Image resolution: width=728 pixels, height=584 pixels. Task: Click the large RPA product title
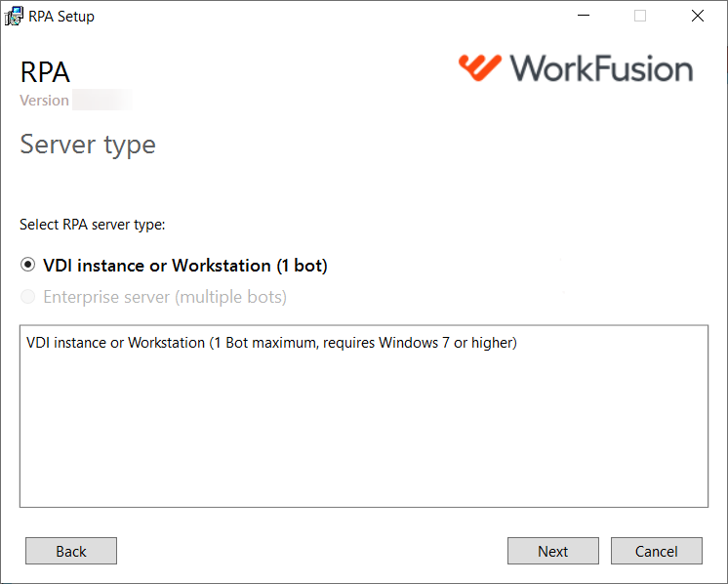45,72
